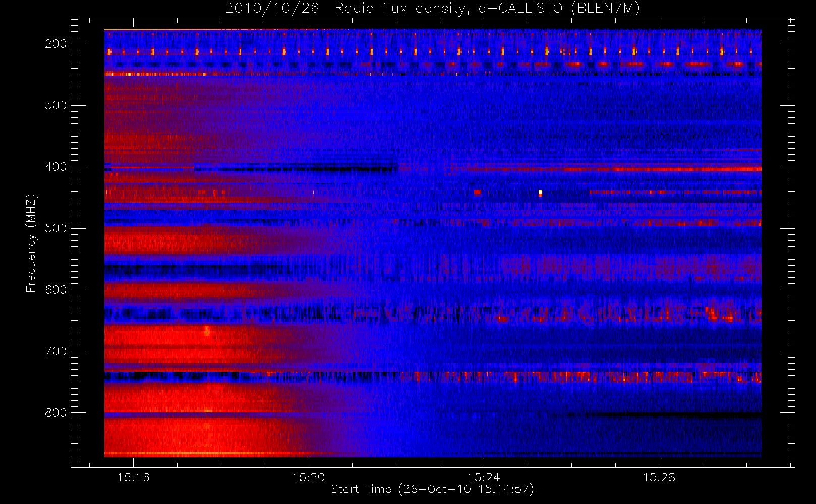
Task: Click the 500 frequency tick label
Action: click(55, 228)
